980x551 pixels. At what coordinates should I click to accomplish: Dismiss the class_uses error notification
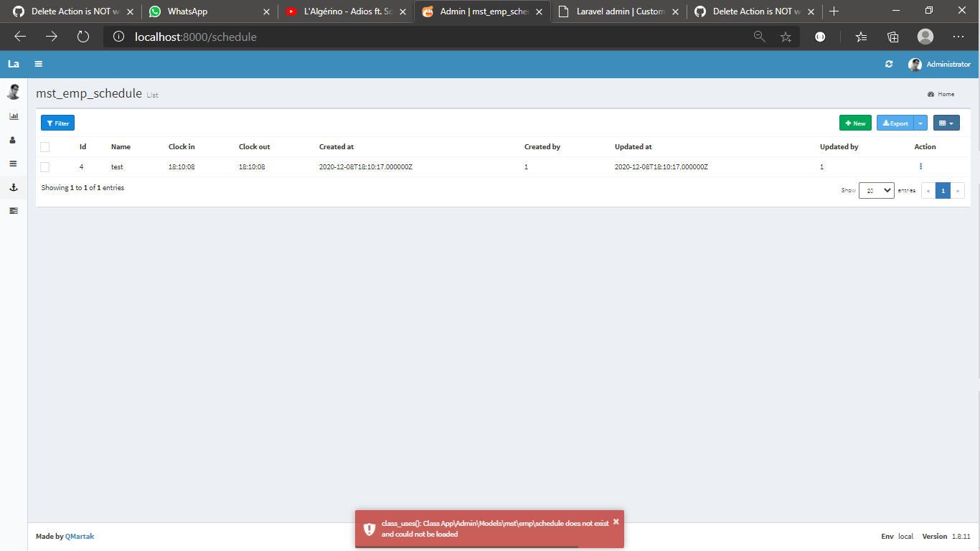coord(615,522)
